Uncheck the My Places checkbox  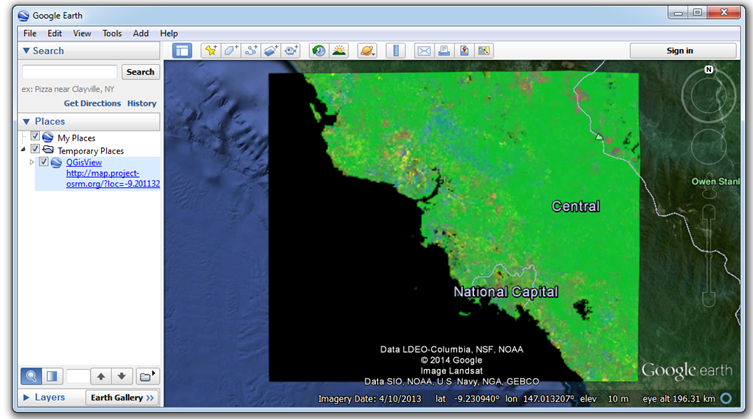pos(35,136)
